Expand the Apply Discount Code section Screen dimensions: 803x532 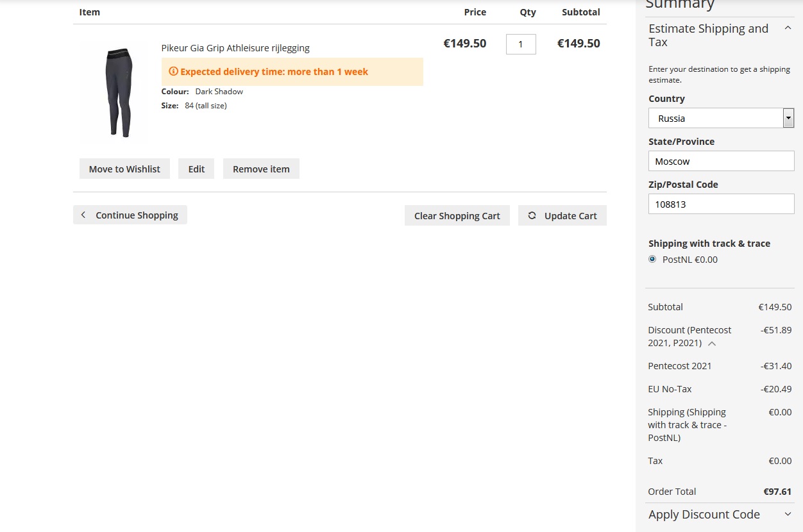click(788, 514)
